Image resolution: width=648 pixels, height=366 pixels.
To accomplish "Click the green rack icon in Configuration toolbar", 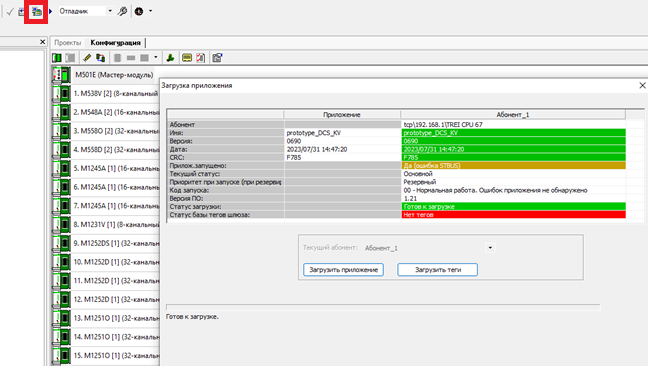I will pyautogui.click(x=57, y=58).
